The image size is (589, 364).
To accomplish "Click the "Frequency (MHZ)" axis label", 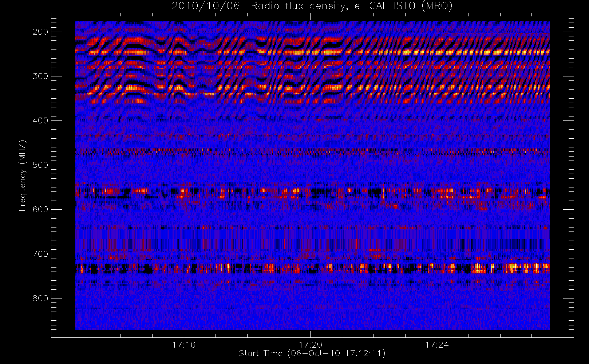I will (x=23, y=175).
